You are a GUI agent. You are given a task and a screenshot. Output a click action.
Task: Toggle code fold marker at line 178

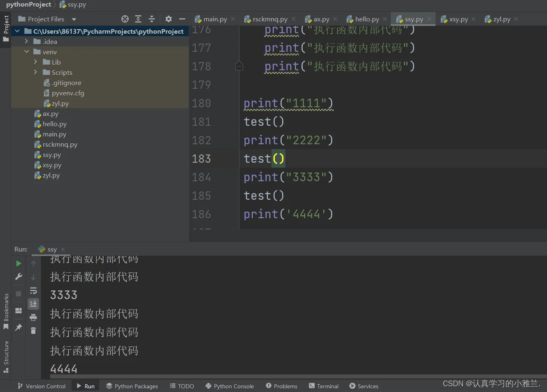click(239, 66)
